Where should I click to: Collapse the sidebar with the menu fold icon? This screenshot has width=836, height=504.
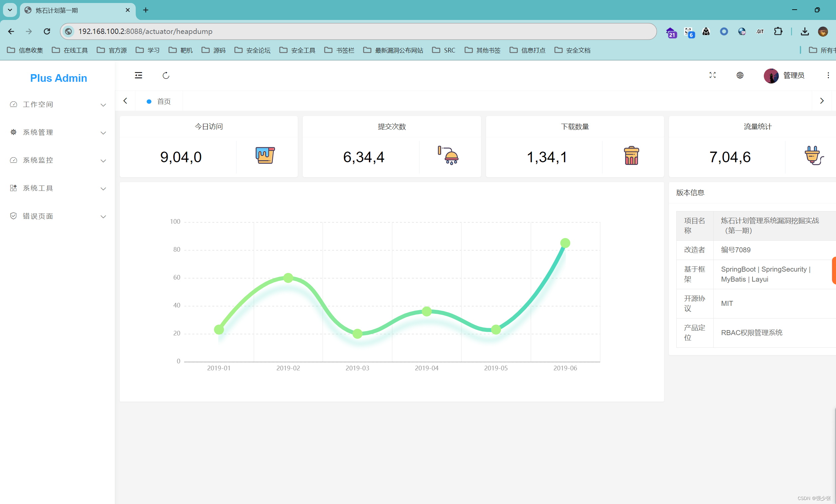coord(138,75)
